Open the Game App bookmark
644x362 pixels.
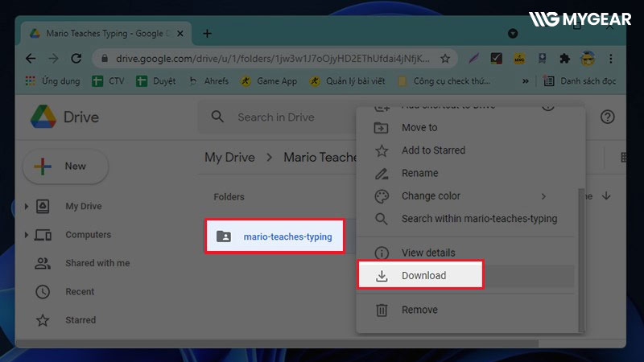pos(270,81)
